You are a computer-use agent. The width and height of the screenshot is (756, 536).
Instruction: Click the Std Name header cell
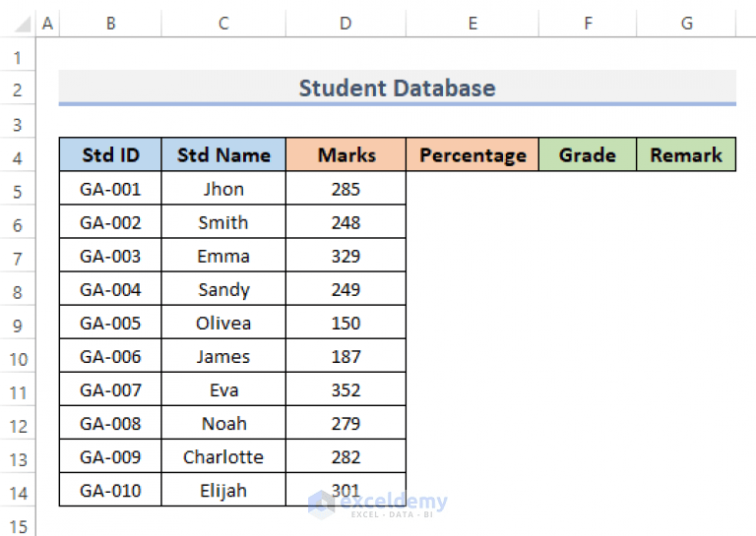pyautogui.click(x=223, y=154)
